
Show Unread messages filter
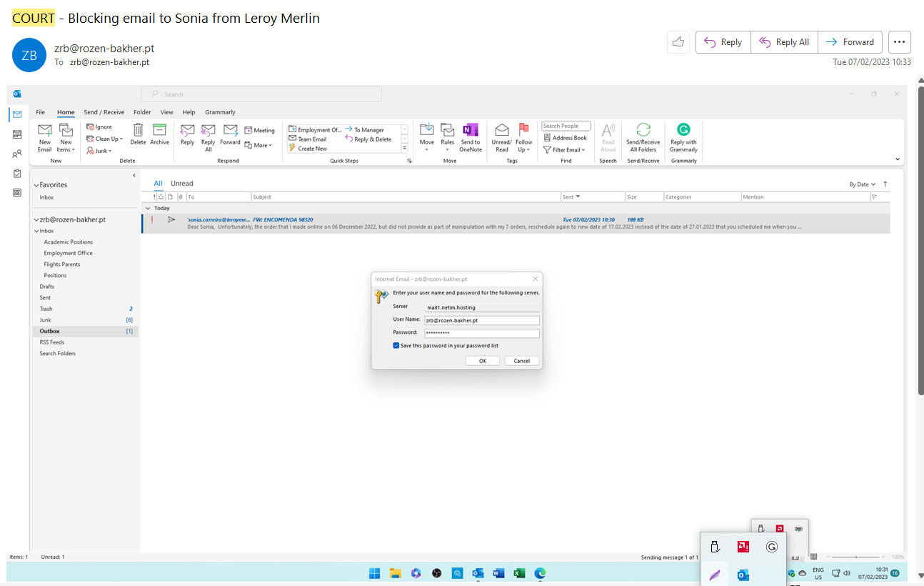182,184
